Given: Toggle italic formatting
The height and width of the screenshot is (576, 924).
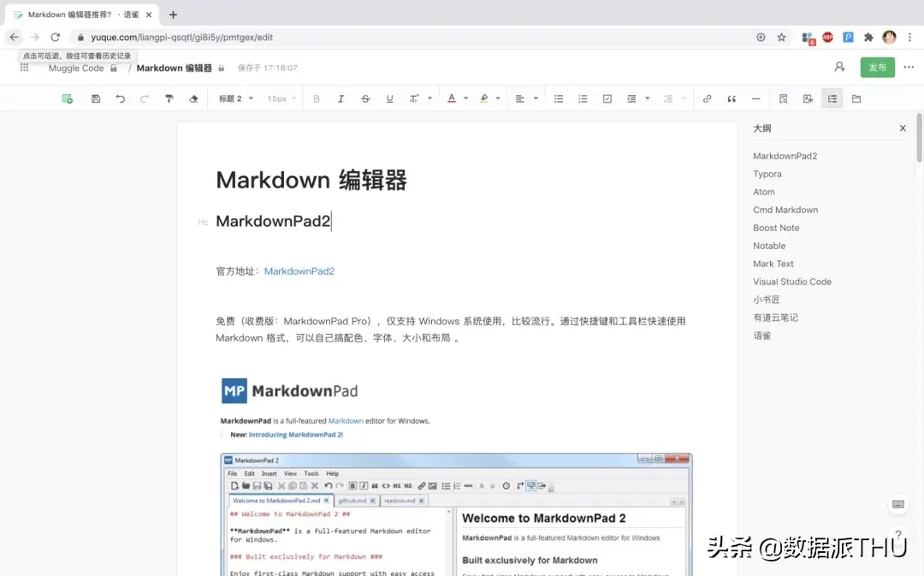Looking at the screenshot, I should pyautogui.click(x=341, y=98).
